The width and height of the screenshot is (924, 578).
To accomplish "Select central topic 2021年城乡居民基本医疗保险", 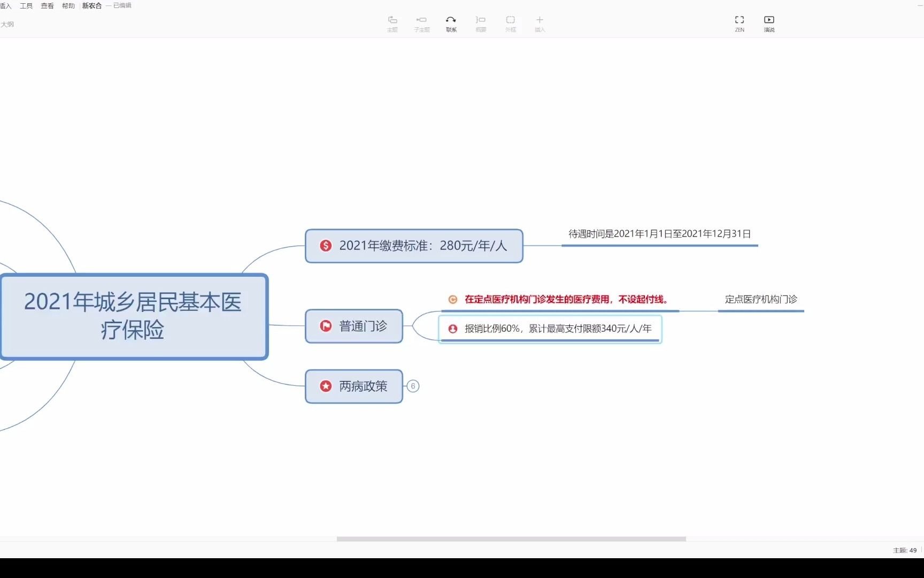I will (134, 316).
